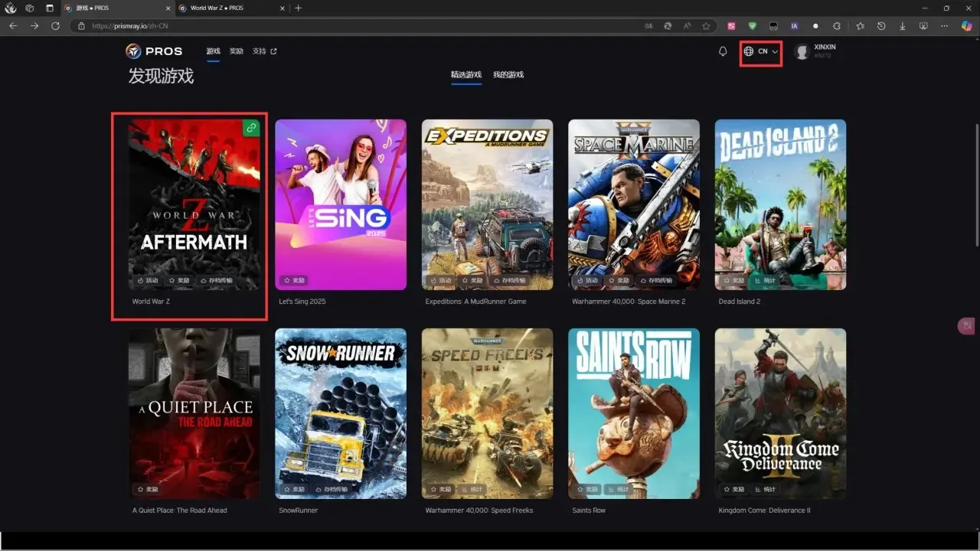980x551 pixels.
Task: Go back with the browser back arrow
Action: 13,25
